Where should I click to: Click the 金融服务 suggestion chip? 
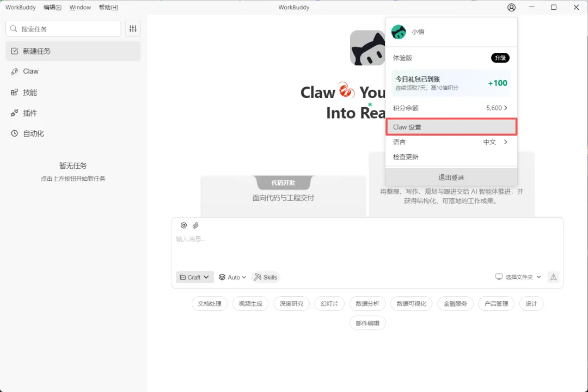coord(455,303)
